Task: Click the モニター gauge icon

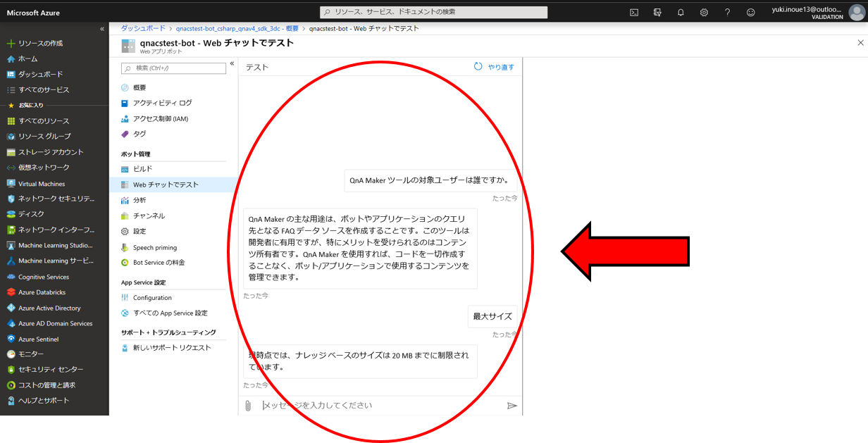Action: 11,354
